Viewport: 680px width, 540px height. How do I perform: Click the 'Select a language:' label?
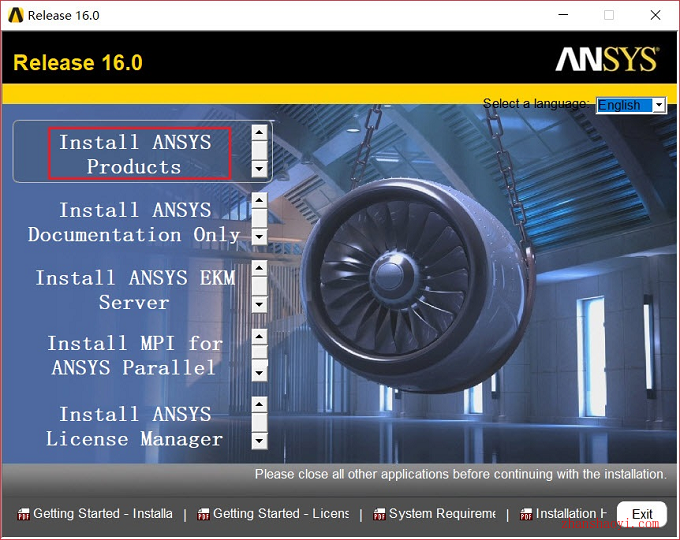[x=536, y=104]
